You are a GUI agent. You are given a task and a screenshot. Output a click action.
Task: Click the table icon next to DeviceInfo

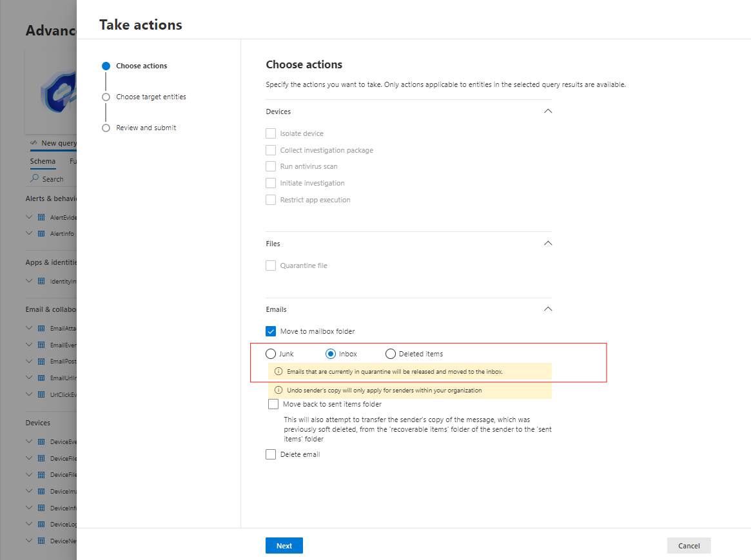[x=41, y=508]
